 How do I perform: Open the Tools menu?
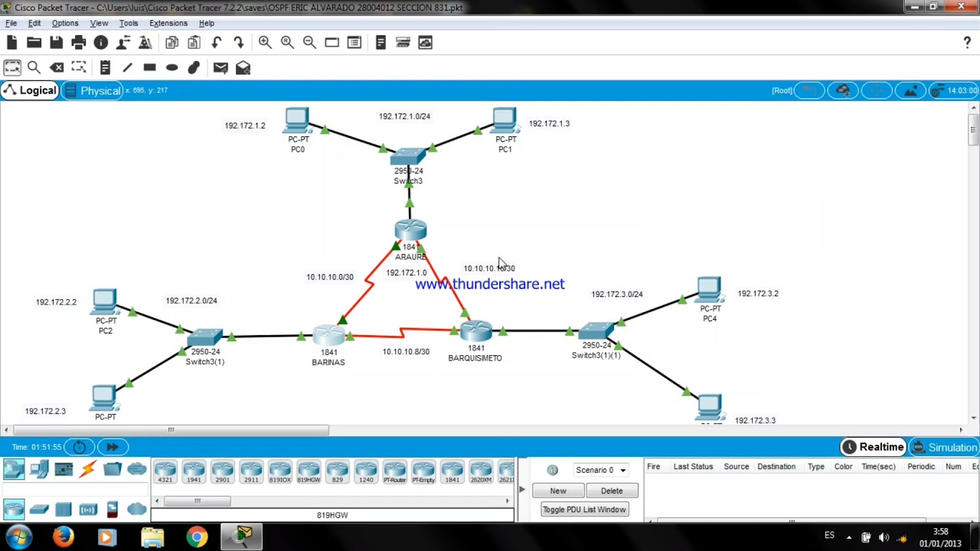coord(129,23)
